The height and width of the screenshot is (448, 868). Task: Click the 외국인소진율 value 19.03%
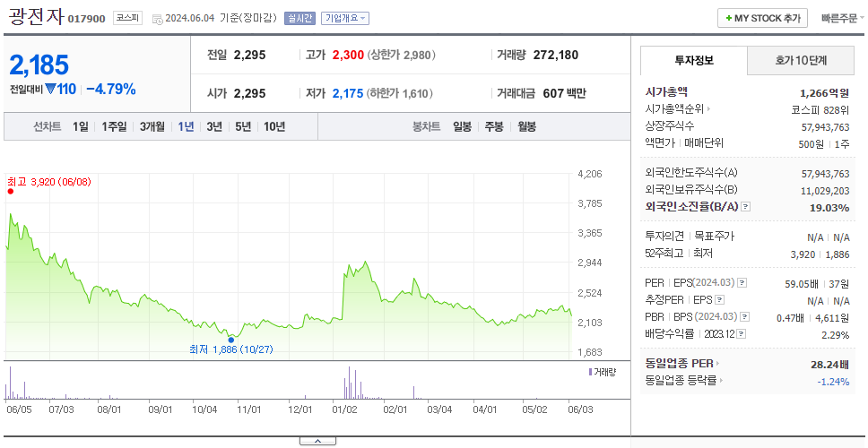(829, 208)
